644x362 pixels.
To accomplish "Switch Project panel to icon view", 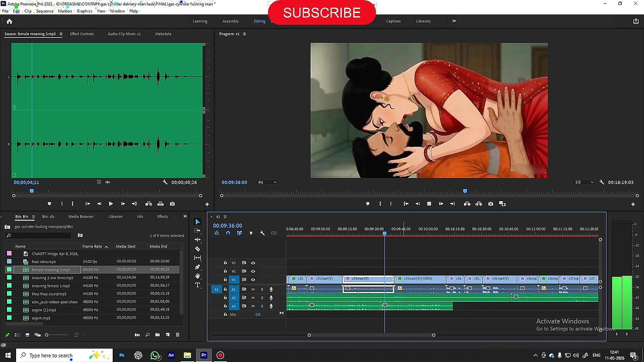I will click(x=27, y=335).
